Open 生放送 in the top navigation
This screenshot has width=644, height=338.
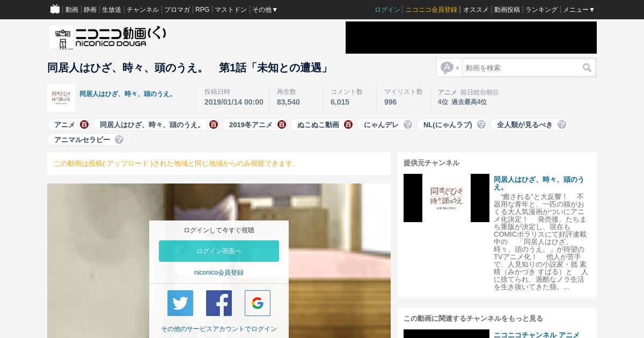pos(112,10)
